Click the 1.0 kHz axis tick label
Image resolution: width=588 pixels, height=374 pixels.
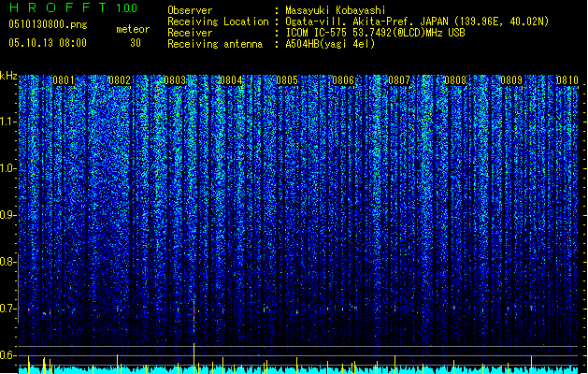pyautogui.click(x=7, y=168)
